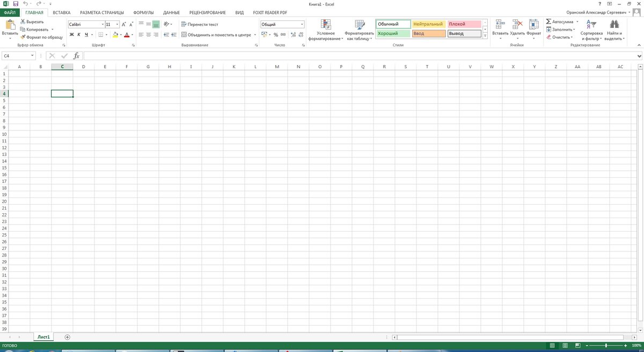Screen dimensions: 644x352
Task: Open the font size 11 dropdown
Action: (117, 24)
